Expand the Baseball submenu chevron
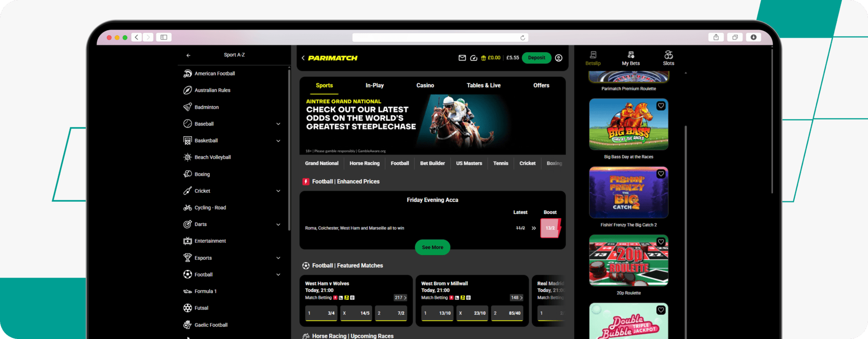 [278, 124]
